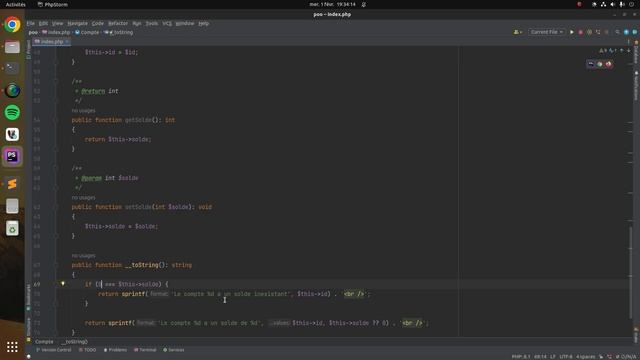Image resolution: width=640 pixels, height=360 pixels.
Task: Open the Refactor menu
Action: click(x=118, y=23)
